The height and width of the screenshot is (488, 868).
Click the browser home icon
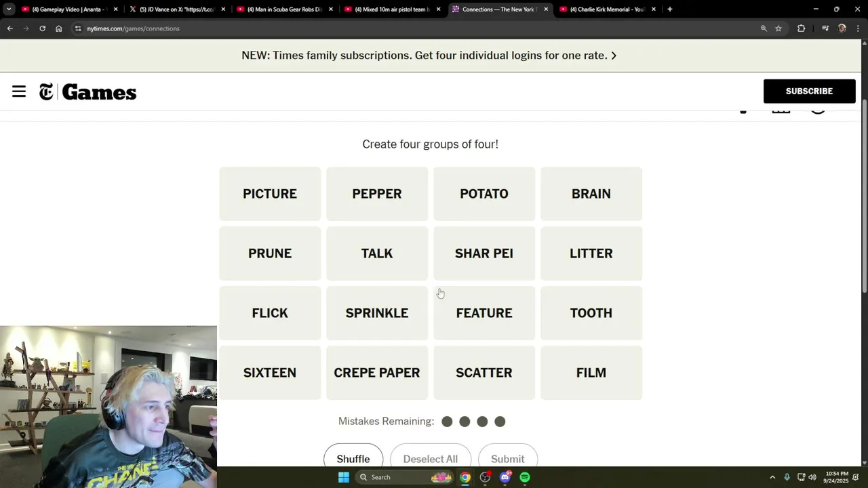point(59,28)
